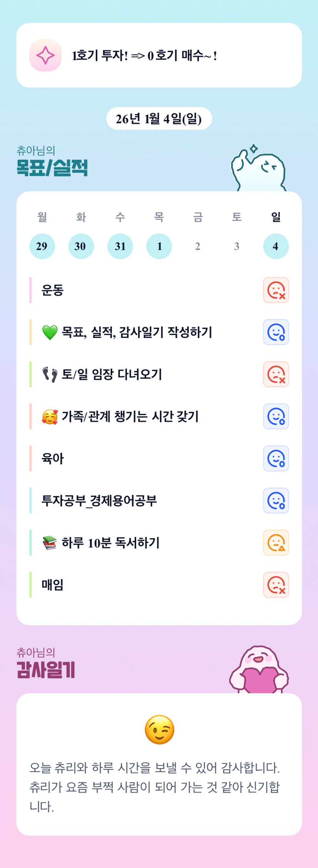The image size is (318, 868).
Task: Click the status face for 가족/관계 챙기는 시간
Action: 276,416
